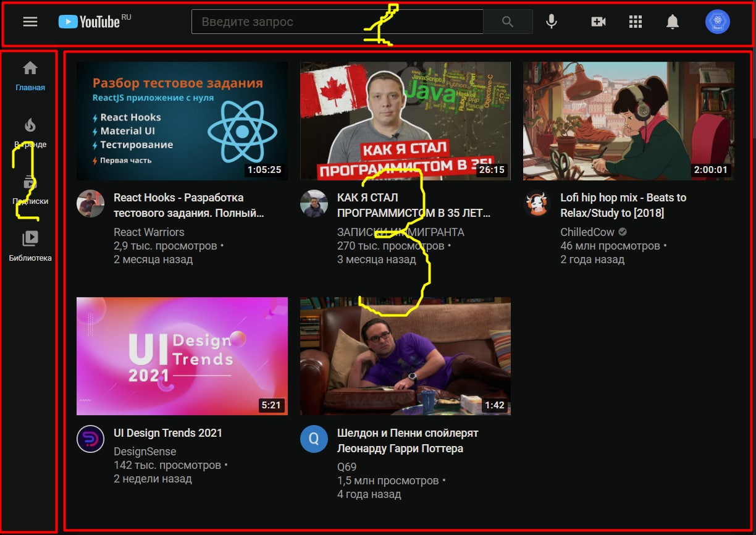The width and height of the screenshot is (756, 535).
Task: Open React Warriors channel avatar
Action: (90, 203)
